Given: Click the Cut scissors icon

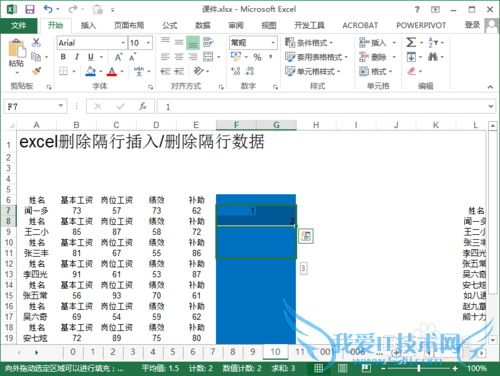Looking at the screenshot, I should click(36, 42).
